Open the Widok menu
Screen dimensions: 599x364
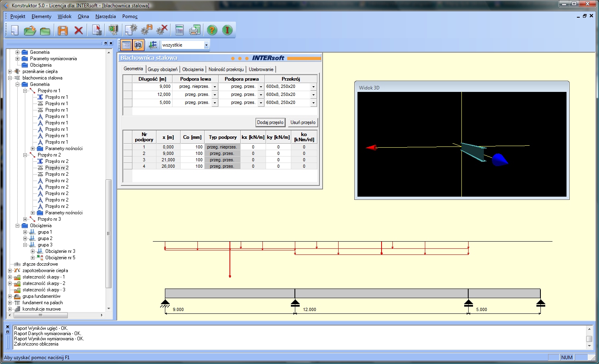(x=64, y=16)
